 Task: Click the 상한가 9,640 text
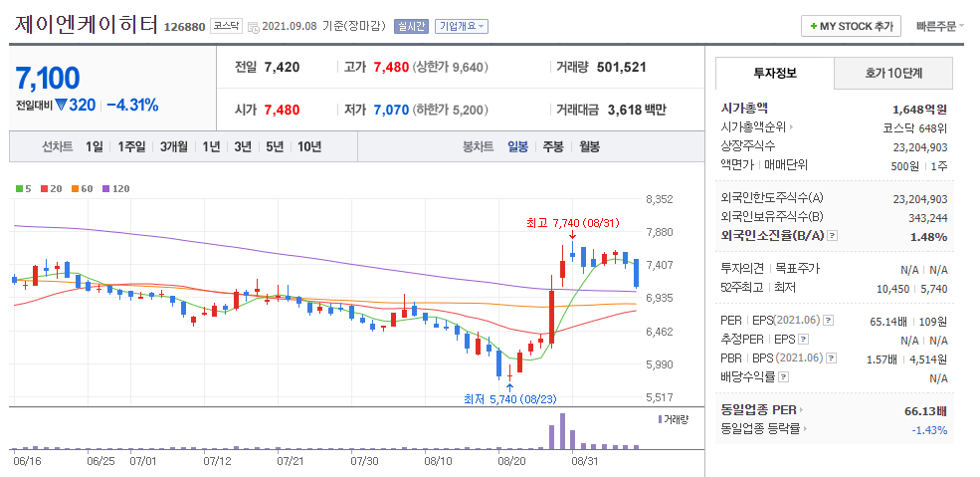[x=450, y=67]
